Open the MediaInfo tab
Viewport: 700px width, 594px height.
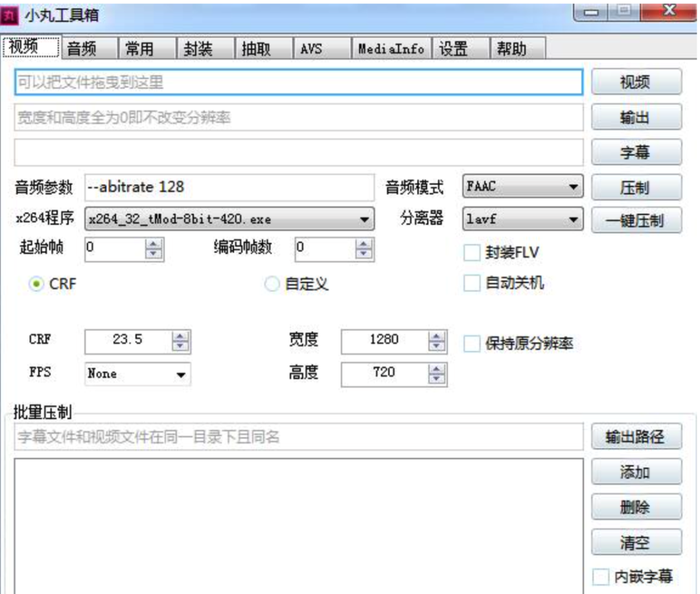pyautogui.click(x=391, y=48)
